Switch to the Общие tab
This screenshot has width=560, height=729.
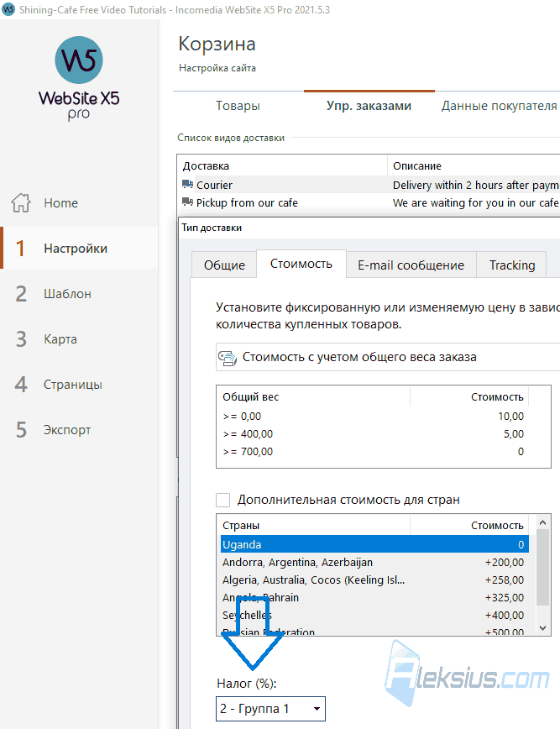tap(224, 265)
